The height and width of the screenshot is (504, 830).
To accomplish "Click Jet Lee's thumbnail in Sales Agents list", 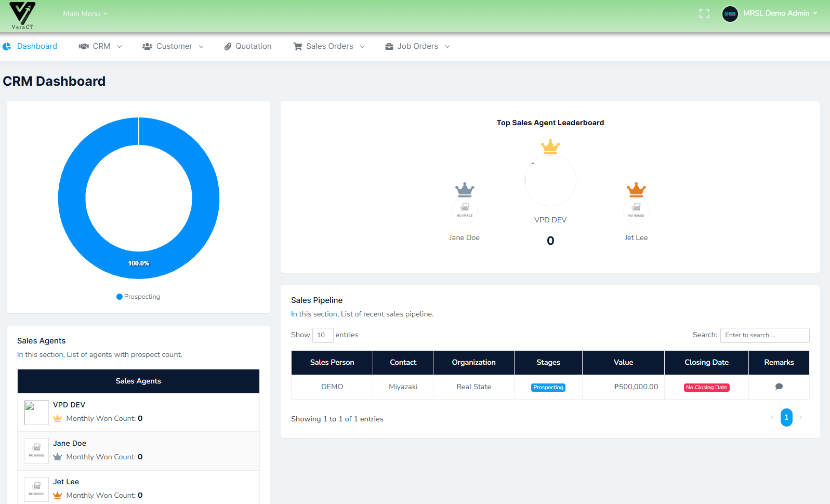I will (x=36, y=489).
